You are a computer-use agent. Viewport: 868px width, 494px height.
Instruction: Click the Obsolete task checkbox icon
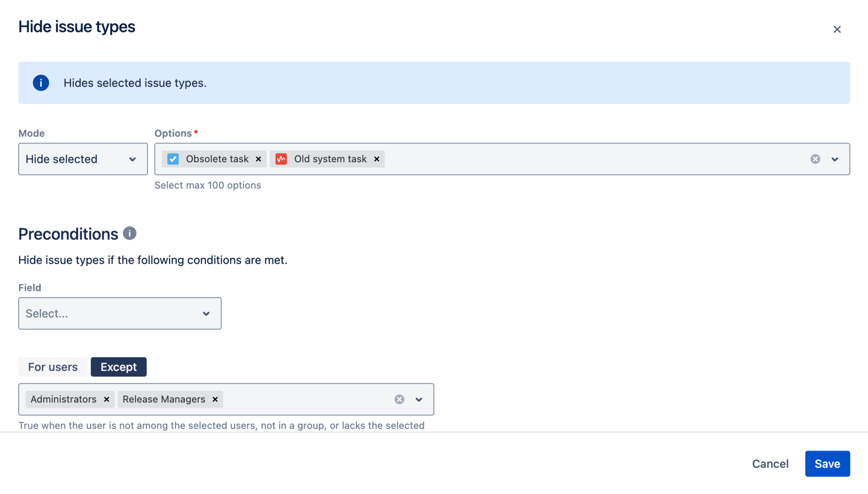tap(173, 159)
